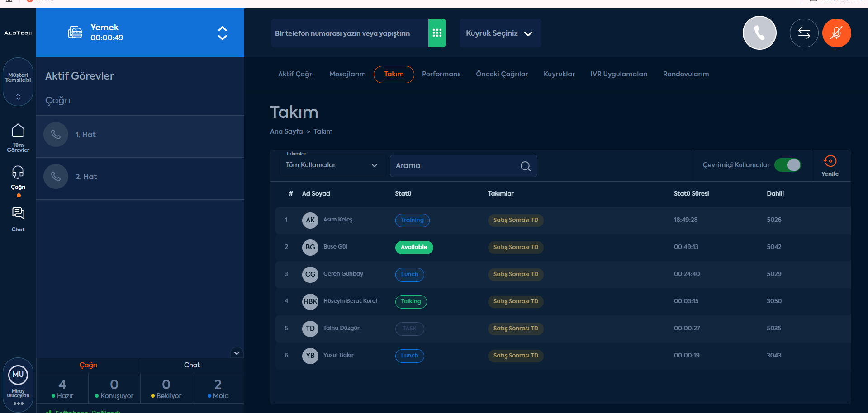Collapse the panel with the chevron-down button
This screenshot has width=868, height=413.
pos(237,353)
